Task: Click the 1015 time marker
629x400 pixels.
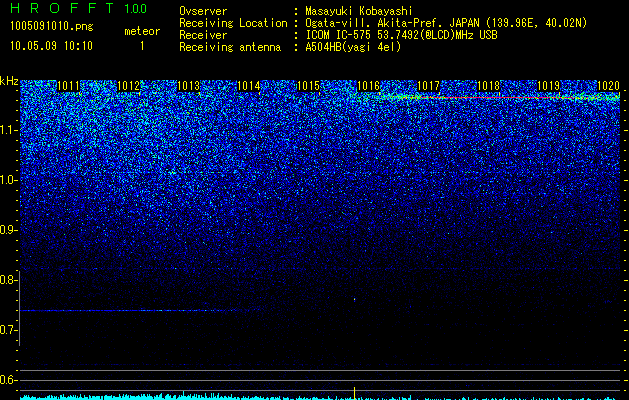Action: pos(308,86)
